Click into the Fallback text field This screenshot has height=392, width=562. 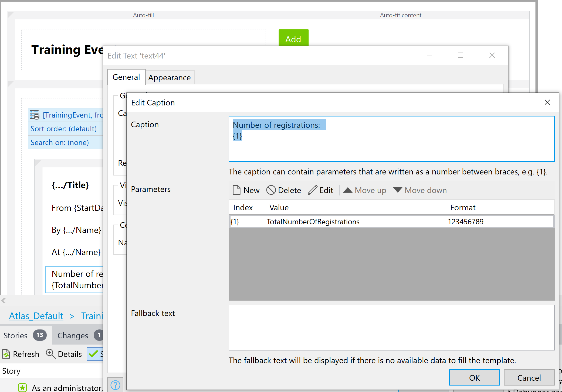[391, 327]
